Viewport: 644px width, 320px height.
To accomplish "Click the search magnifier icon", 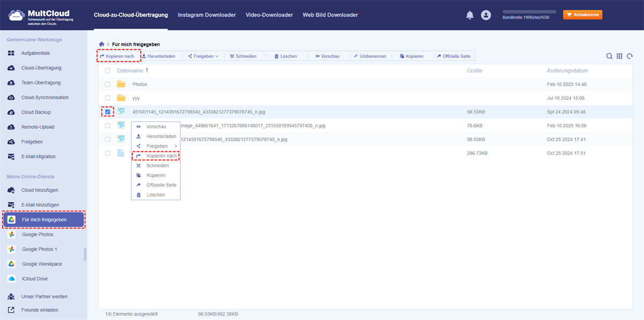I will point(609,56).
